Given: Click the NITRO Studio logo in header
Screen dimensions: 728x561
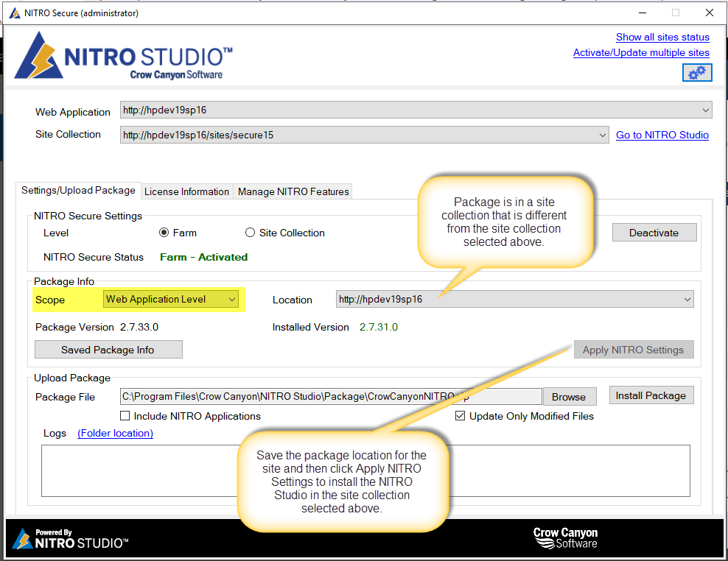Looking at the screenshot, I should tap(124, 56).
